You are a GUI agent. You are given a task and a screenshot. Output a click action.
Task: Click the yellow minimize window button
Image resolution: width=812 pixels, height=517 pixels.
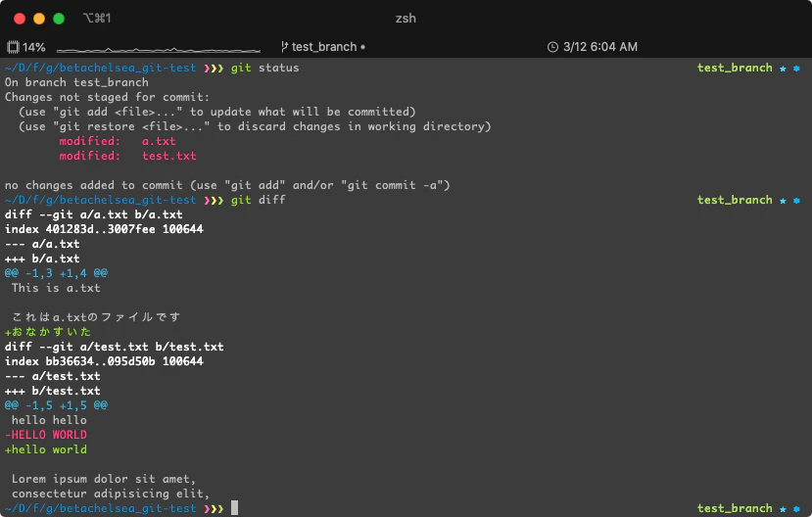39,19
